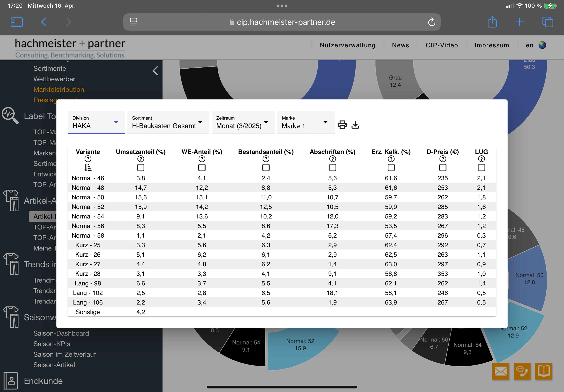Reload the page in address bar
This screenshot has height=392, width=564.
[x=431, y=22]
